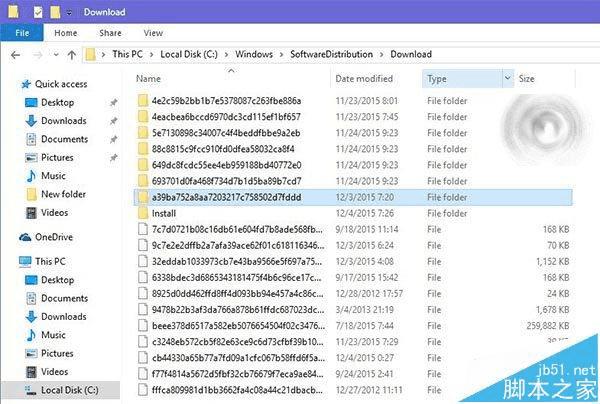Open Customize Quick Access Toolbar dropdown

(69, 13)
